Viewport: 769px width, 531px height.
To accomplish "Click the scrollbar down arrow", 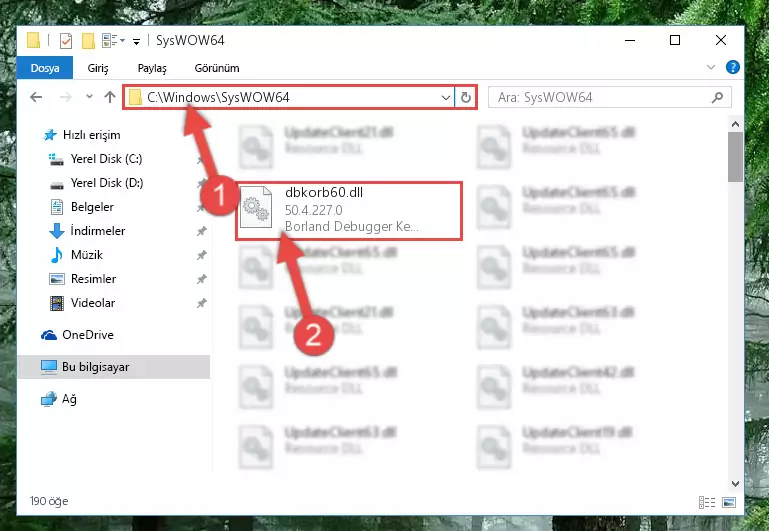I will point(735,483).
